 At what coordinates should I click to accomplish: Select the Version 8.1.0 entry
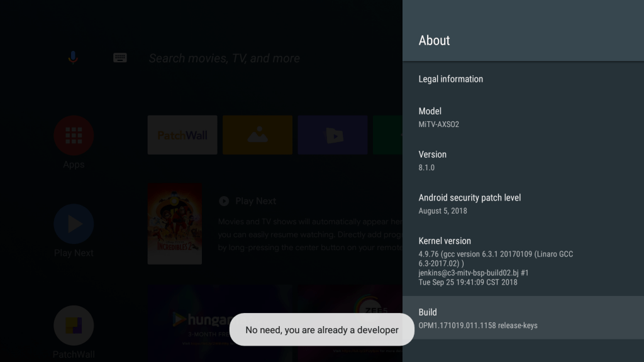523,160
